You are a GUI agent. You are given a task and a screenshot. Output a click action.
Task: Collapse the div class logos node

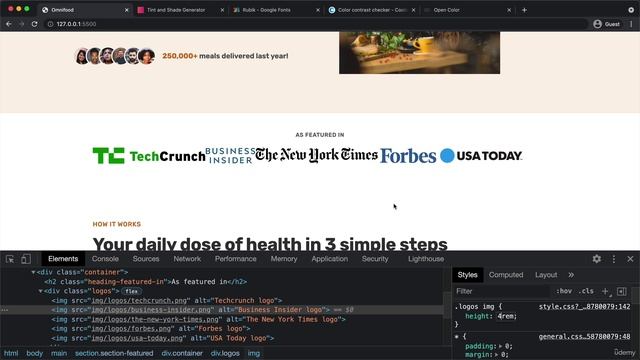coord(40,291)
